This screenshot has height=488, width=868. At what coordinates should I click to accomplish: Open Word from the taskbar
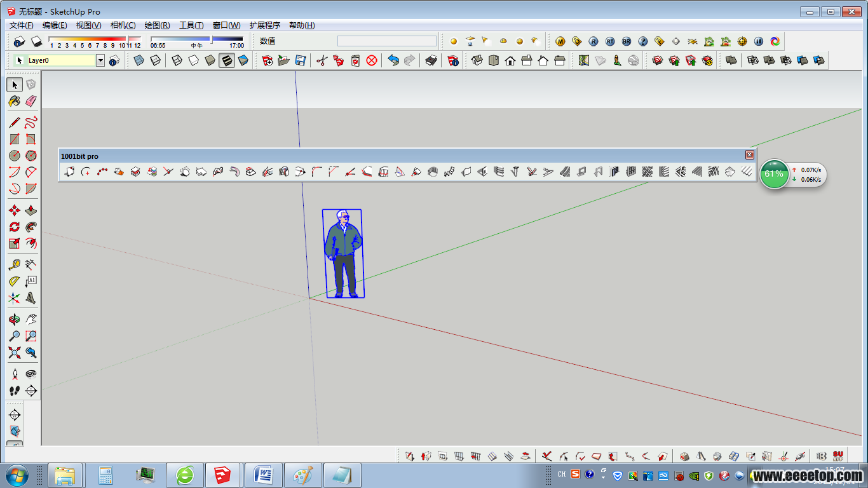click(x=263, y=475)
